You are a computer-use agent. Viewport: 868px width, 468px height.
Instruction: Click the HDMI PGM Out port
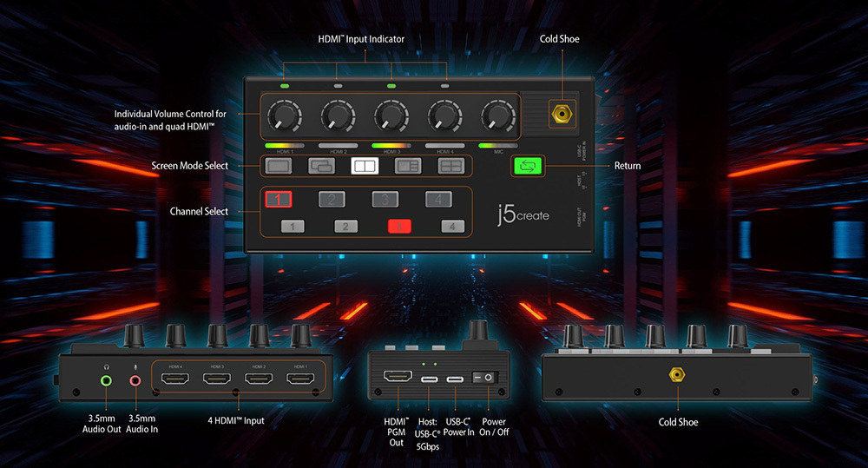(398, 379)
